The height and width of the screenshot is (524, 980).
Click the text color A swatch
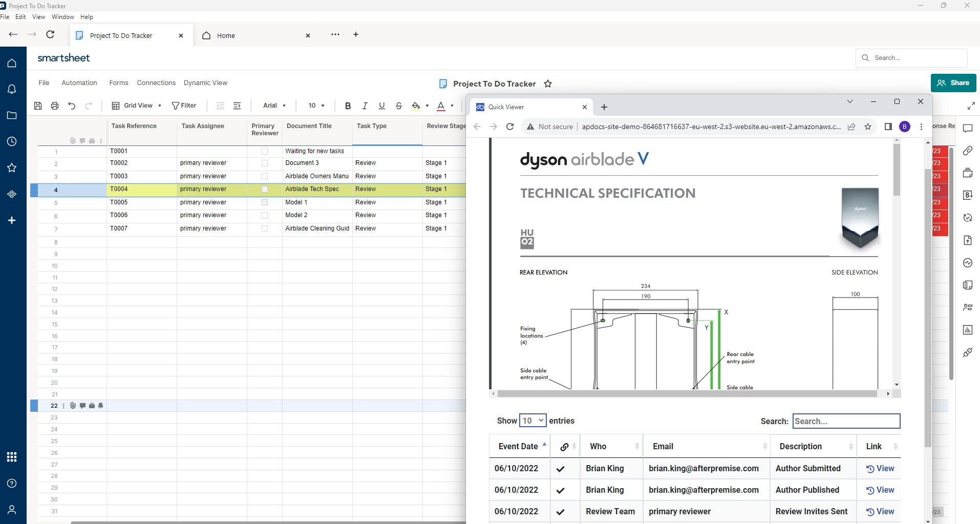[441, 106]
